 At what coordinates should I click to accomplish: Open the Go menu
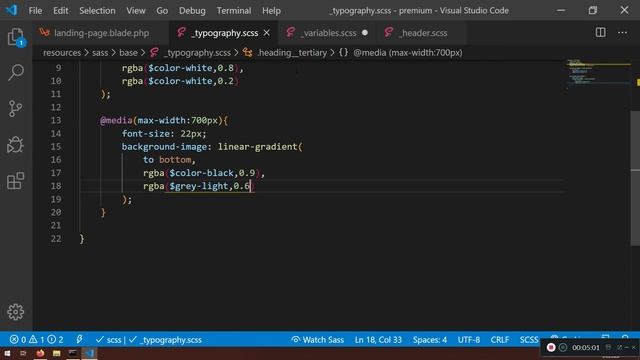[x=162, y=11]
